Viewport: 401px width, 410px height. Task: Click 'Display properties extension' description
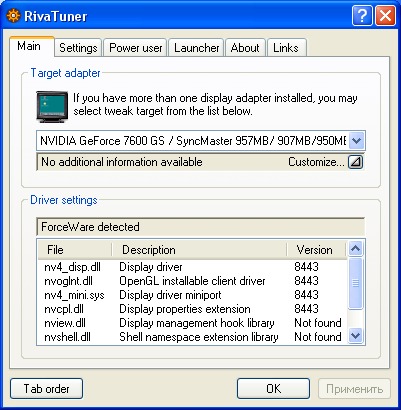click(x=185, y=309)
